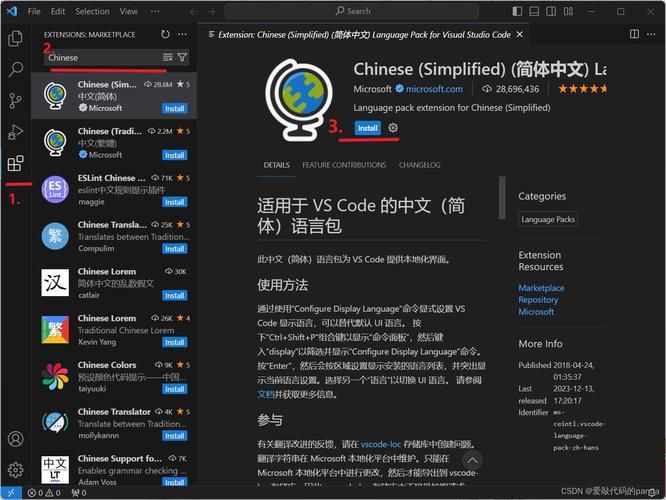666x500 pixels.
Task: Open the vscode-loc repository link
Action: (x=381, y=444)
